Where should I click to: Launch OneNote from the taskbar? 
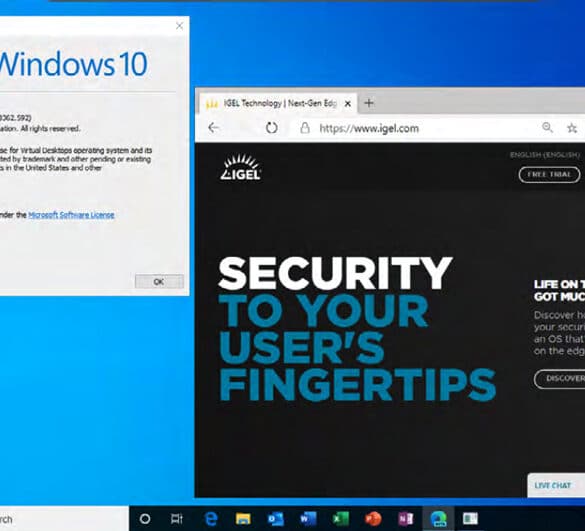[406, 519]
